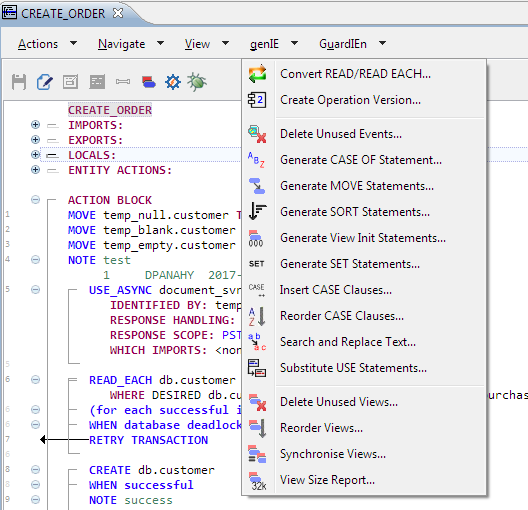Select the MOVE temp_blank.customer statement
This screenshot has width=528, height=510.
[152, 230]
